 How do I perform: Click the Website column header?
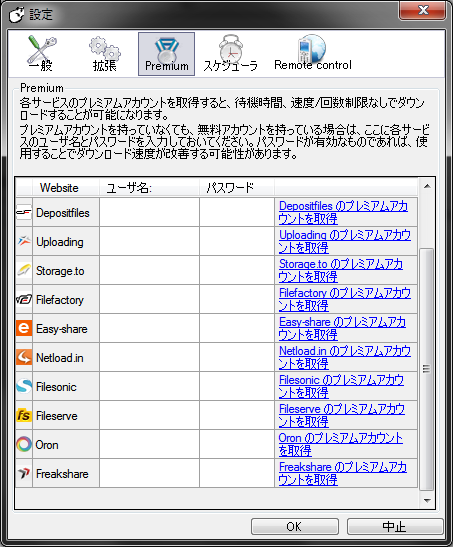point(66,188)
